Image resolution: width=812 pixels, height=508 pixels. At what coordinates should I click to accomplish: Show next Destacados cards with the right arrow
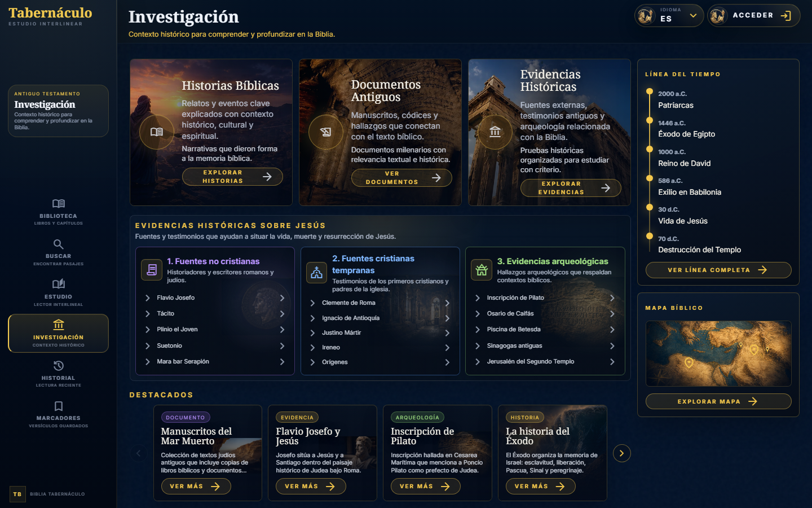(622, 453)
